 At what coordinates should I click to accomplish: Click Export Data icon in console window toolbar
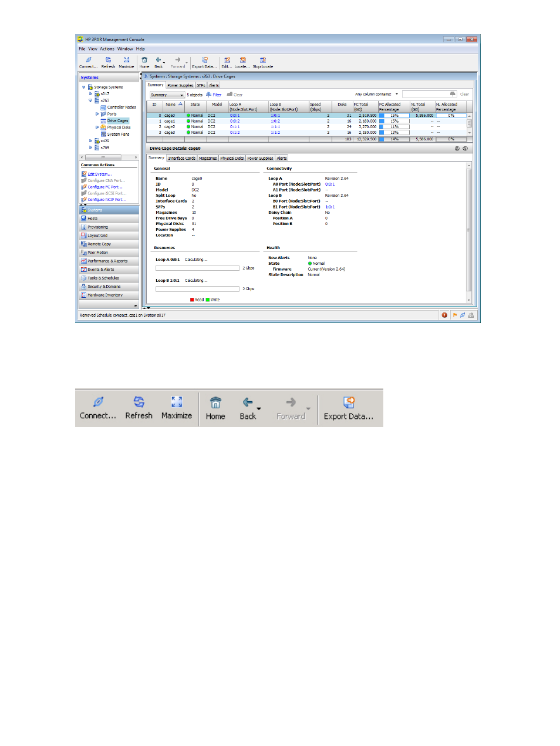point(204,60)
